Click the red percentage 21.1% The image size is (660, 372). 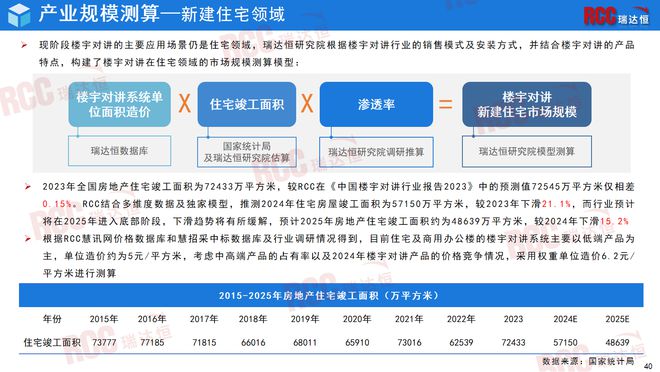[x=556, y=204]
